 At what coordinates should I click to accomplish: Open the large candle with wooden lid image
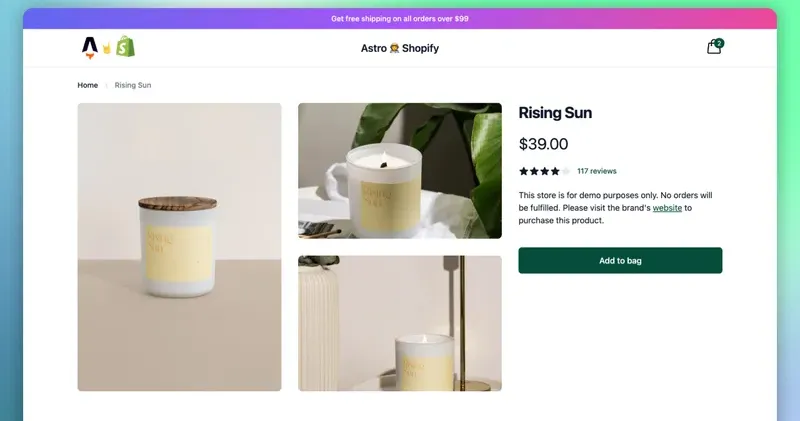(x=179, y=247)
